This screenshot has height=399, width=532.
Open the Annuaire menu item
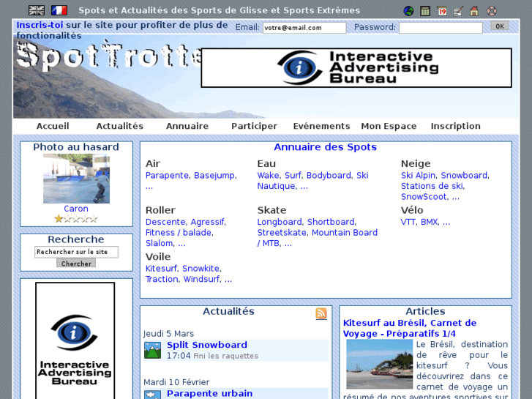[x=187, y=126]
